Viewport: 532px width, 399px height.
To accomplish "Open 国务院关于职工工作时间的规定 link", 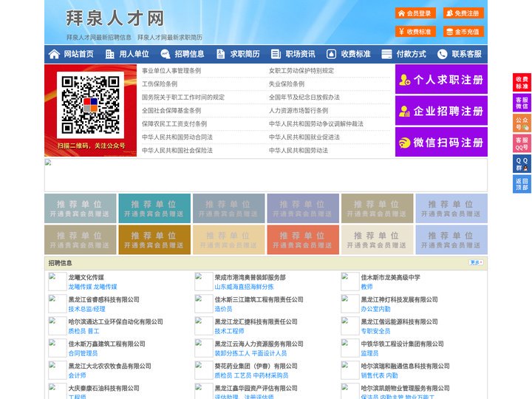I will [183, 97].
